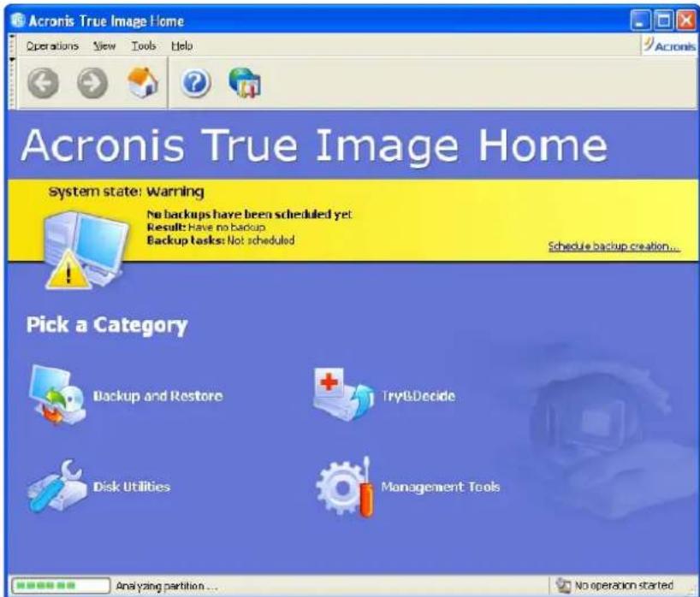Go to the Home house icon
The height and width of the screenshot is (597, 700).
point(143,82)
